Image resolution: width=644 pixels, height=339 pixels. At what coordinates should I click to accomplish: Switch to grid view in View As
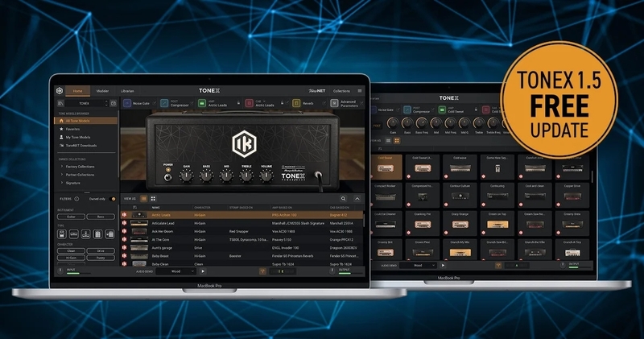coord(153,198)
